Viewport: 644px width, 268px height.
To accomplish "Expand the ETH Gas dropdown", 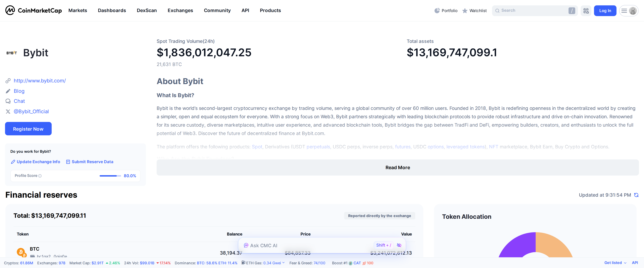I will (x=283, y=263).
